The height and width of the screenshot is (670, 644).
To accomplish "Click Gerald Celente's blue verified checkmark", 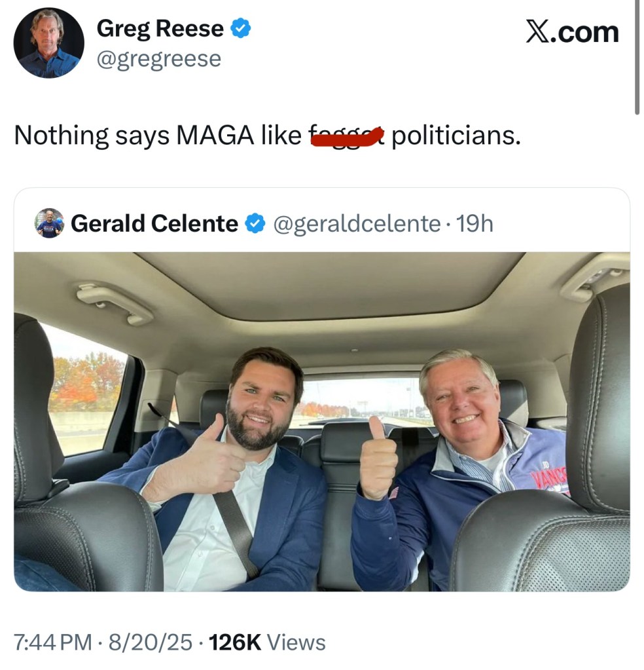I will pos(255,224).
